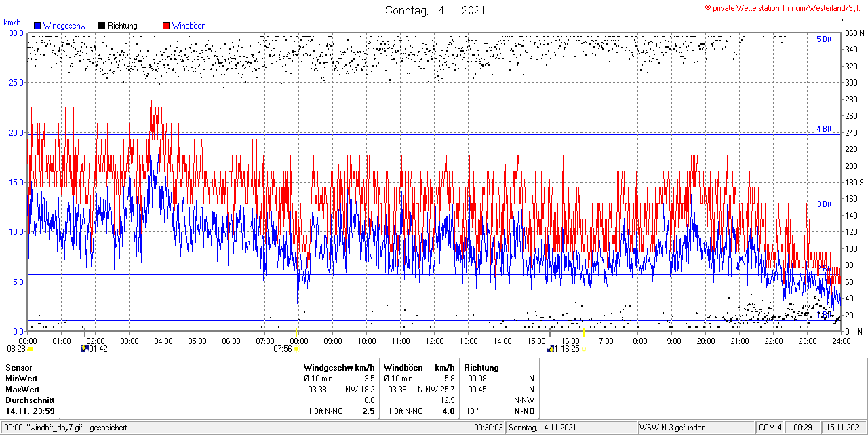This screenshot has height=435, width=868.
Task: Click the '3 Bft' line label
Action: pyautogui.click(x=824, y=204)
